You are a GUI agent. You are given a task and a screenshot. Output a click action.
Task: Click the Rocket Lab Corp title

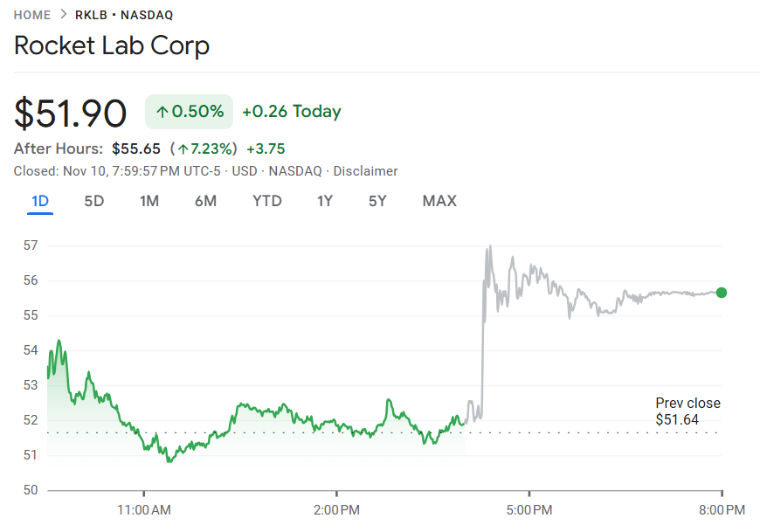(112, 45)
